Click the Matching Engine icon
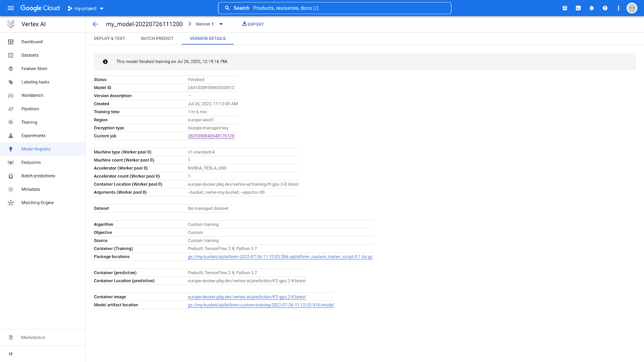The height and width of the screenshot is (362, 644). 11,203
